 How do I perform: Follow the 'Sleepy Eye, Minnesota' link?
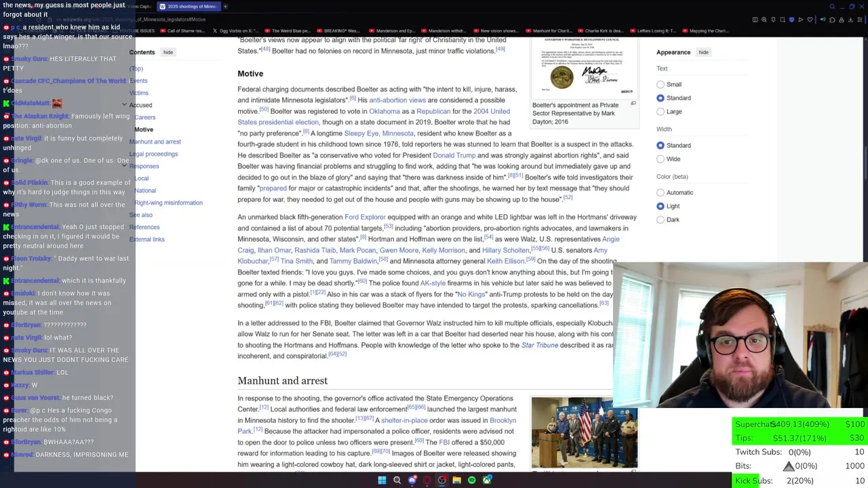click(x=378, y=134)
